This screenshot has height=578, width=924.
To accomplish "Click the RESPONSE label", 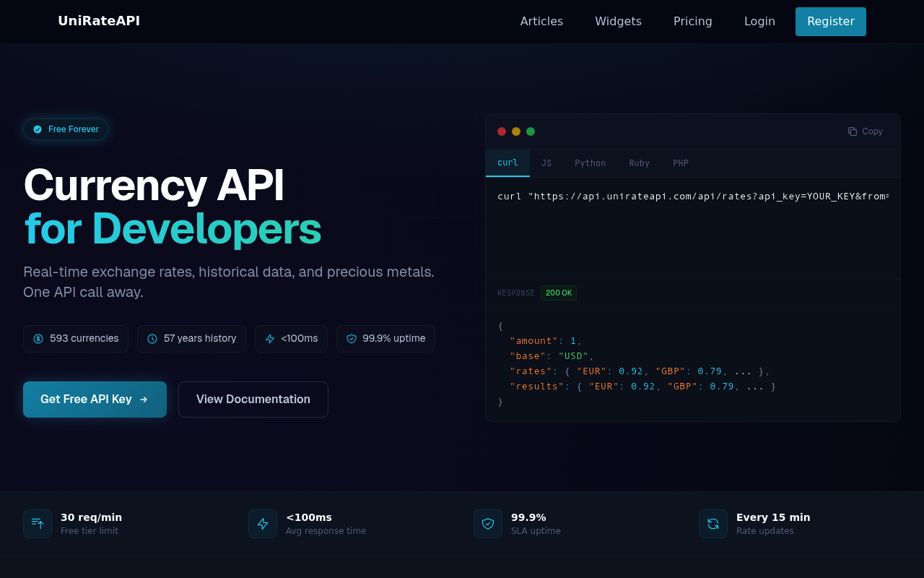I will pyautogui.click(x=516, y=293).
